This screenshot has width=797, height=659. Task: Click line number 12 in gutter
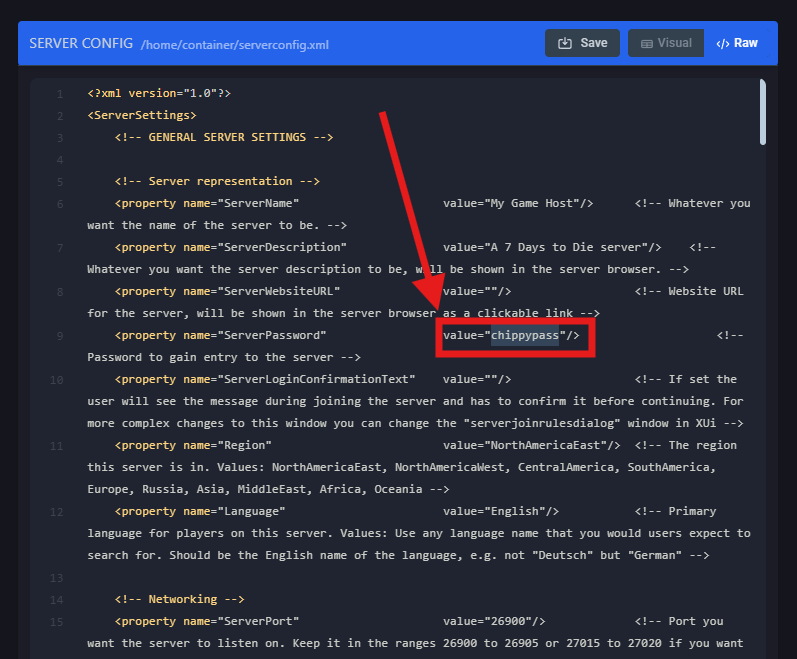pyautogui.click(x=56, y=512)
